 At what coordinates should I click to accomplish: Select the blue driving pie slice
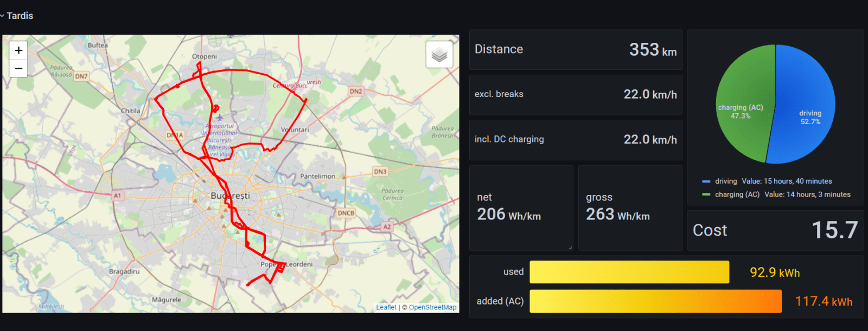tap(806, 103)
